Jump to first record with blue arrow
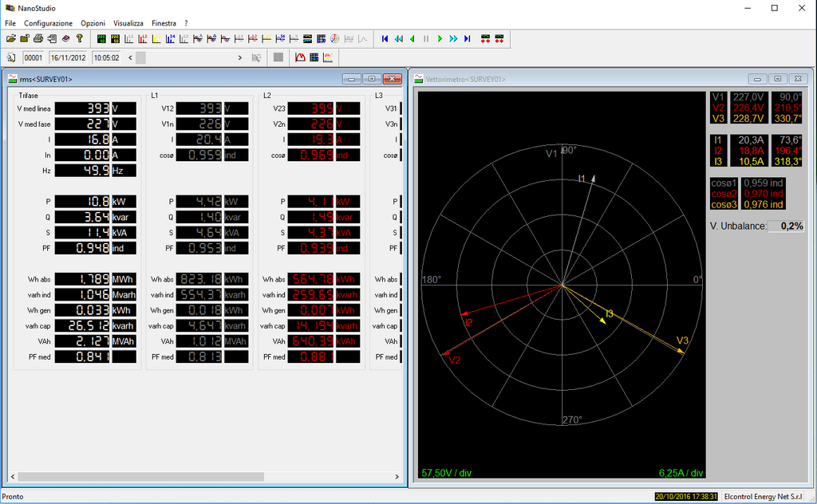The width and height of the screenshot is (817, 504). tap(385, 38)
